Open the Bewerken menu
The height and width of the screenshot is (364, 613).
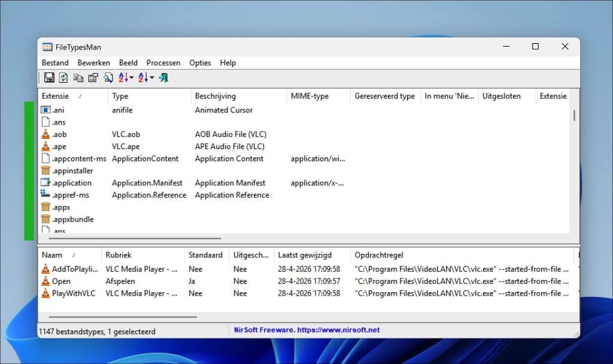pyautogui.click(x=94, y=63)
